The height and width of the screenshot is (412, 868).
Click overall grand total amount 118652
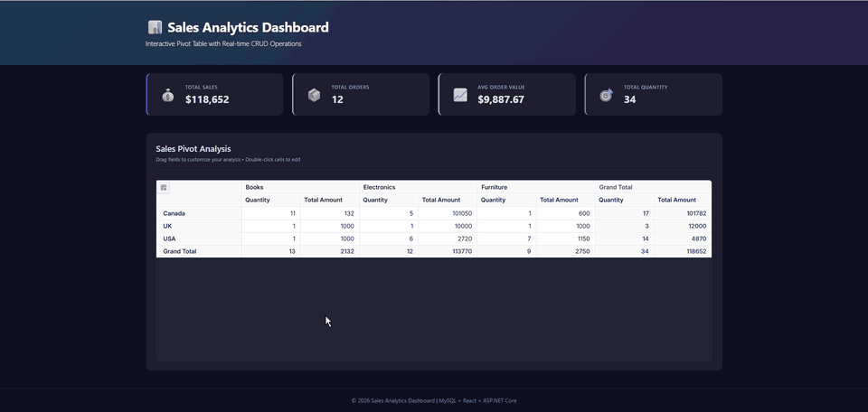coord(683,251)
